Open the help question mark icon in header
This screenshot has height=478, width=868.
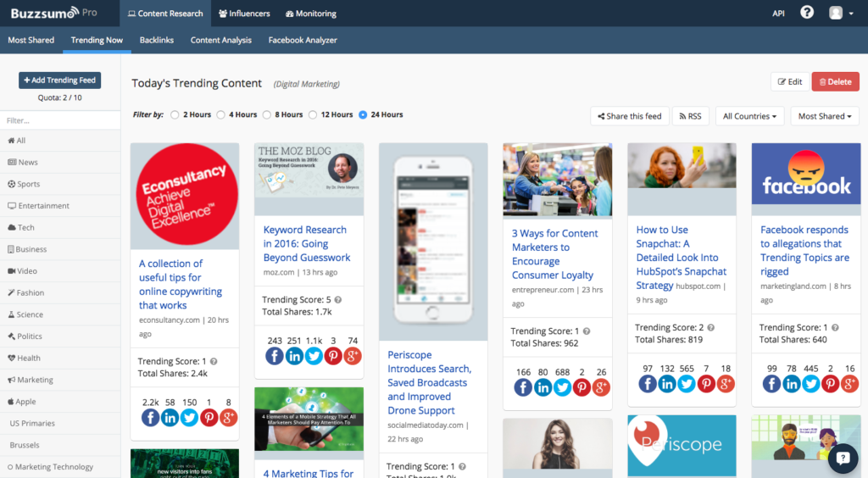pos(807,12)
